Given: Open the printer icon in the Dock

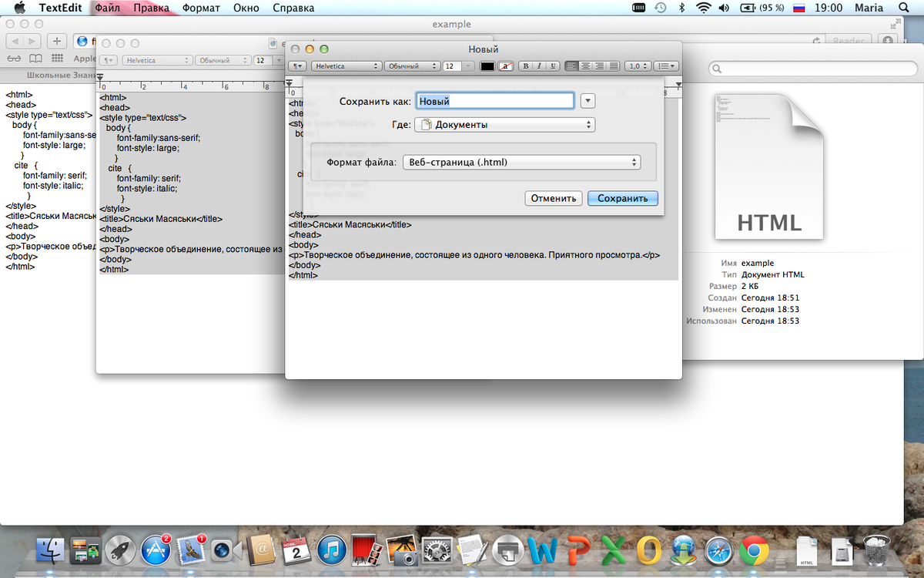Looking at the screenshot, I should click(x=507, y=550).
